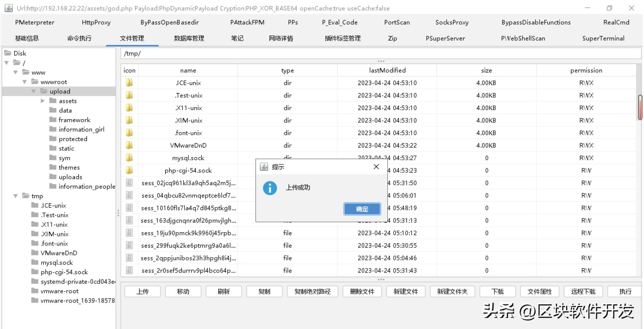Click the file list vertical scrollbar
644x329 pixels.
point(640,107)
